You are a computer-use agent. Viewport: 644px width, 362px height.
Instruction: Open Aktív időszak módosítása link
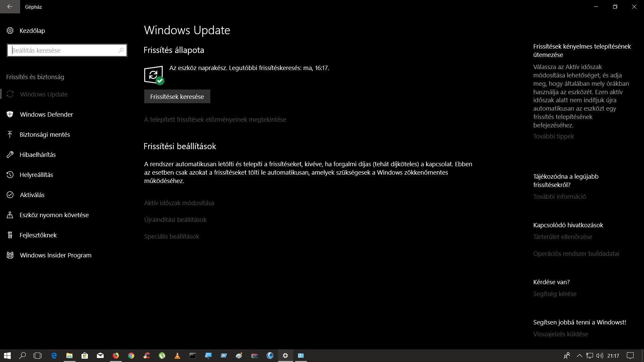click(179, 203)
